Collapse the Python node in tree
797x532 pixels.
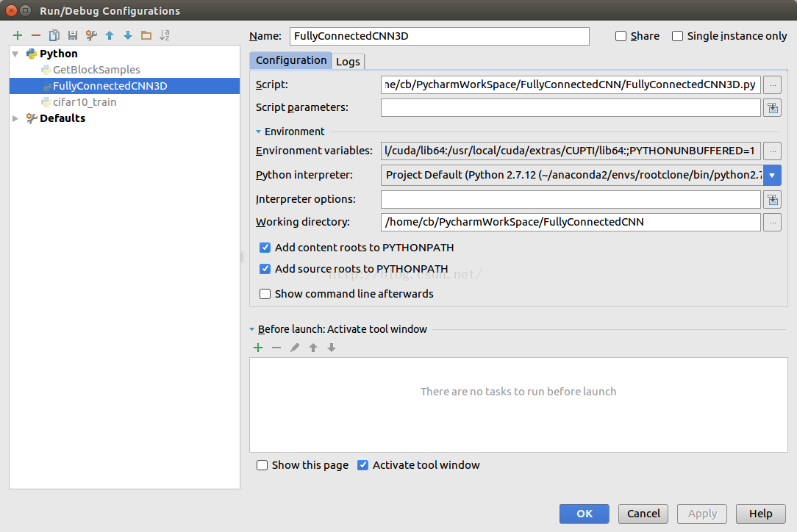click(x=15, y=54)
